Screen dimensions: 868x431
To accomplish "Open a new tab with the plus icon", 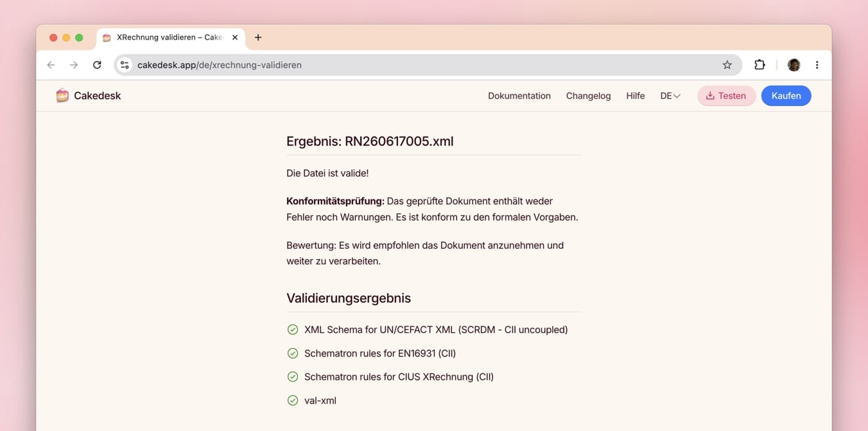I will click(x=258, y=37).
